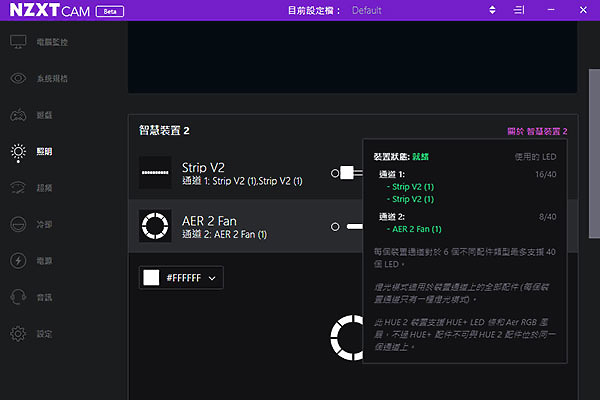Click the 智慧裝置 2 panel heading
Viewport: 600px width, 400px height.
click(x=164, y=131)
